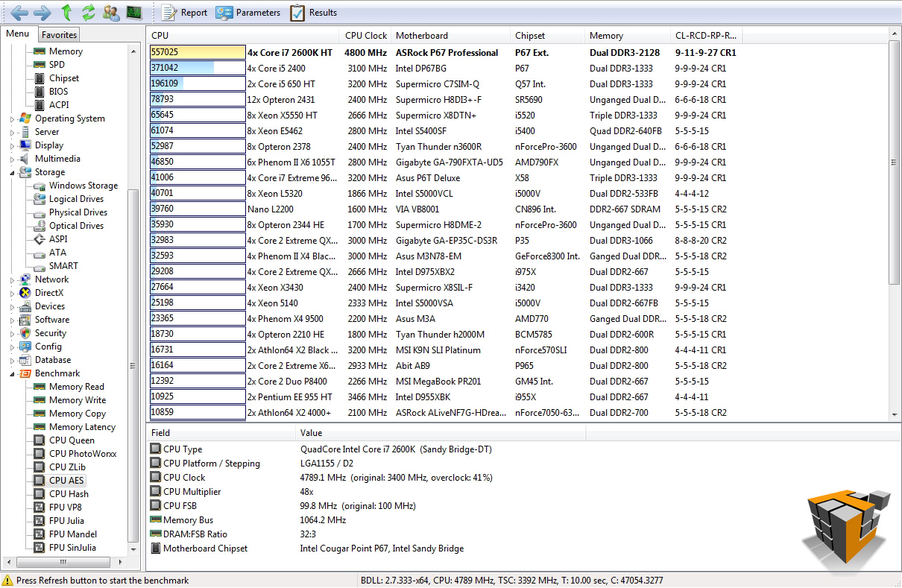Open the users icon in toolbar
The image size is (902, 588).
click(x=111, y=12)
